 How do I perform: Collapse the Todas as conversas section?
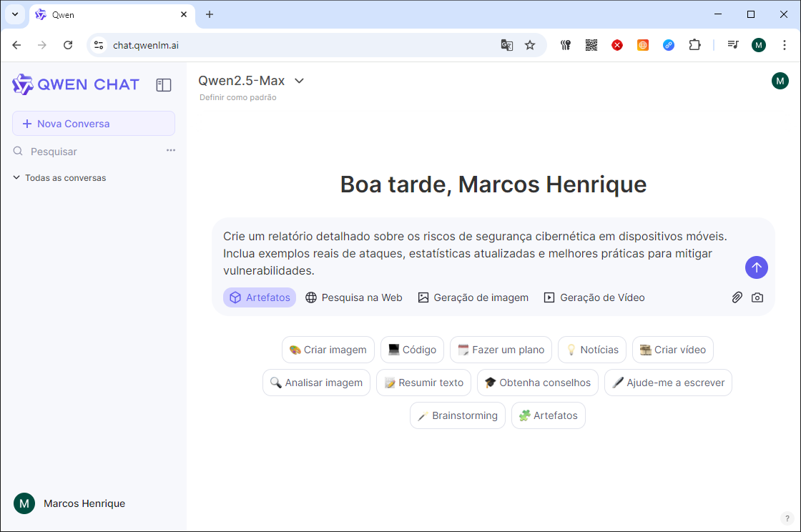coord(60,177)
